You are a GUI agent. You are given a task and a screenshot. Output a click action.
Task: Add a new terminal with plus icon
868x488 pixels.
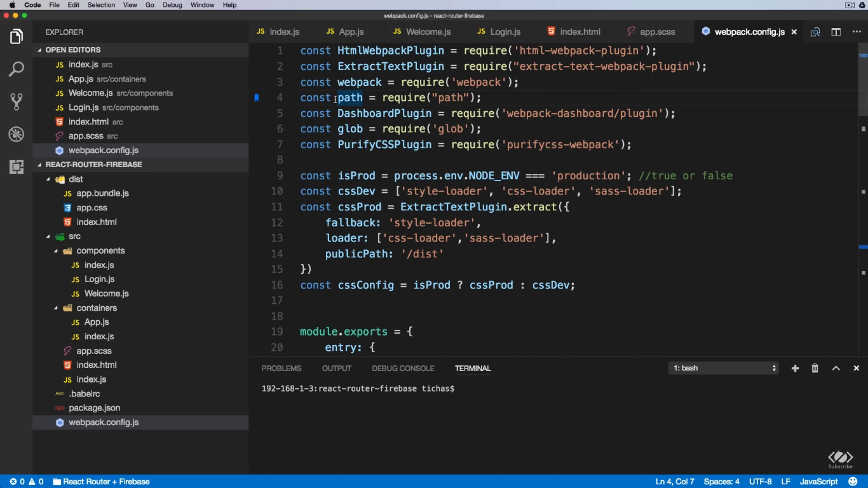(795, 369)
